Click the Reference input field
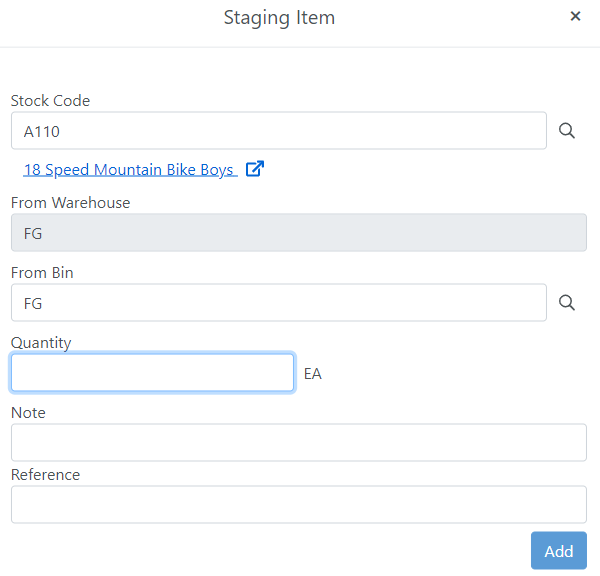 tap(298, 505)
